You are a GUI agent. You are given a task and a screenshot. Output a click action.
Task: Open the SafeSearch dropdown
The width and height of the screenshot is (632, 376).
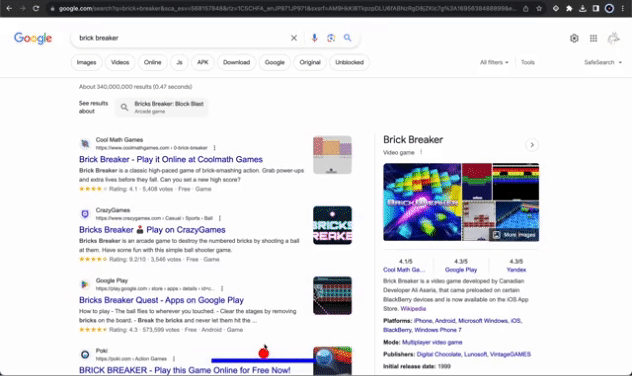click(x=603, y=62)
